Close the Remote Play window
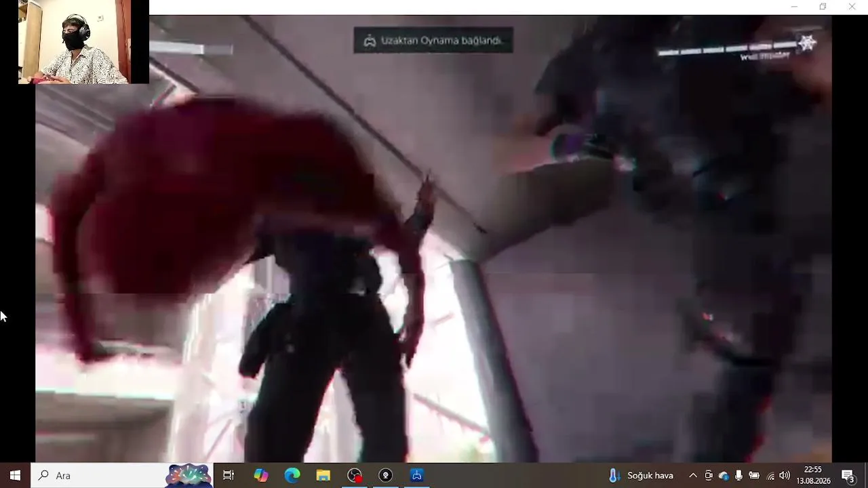The image size is (868, 488). point(852,7)
